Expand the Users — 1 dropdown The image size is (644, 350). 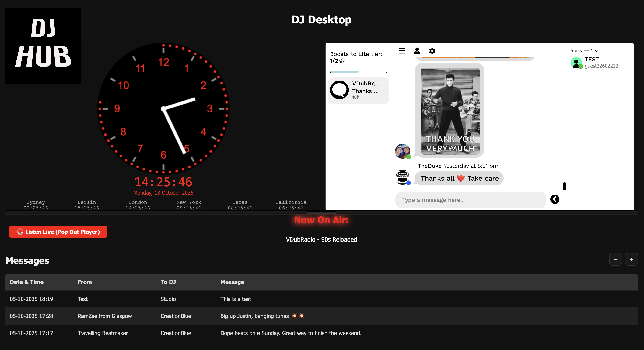(583, 50)
